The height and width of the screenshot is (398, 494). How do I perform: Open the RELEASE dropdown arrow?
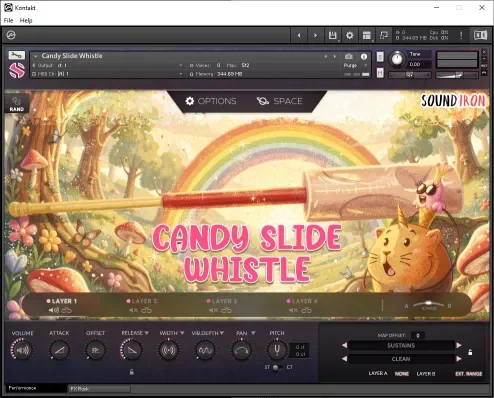pyautogui.click(x=147, y=333)
